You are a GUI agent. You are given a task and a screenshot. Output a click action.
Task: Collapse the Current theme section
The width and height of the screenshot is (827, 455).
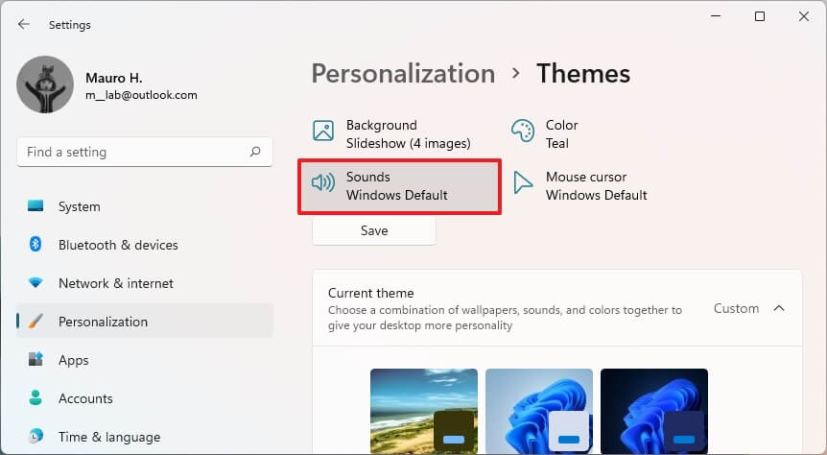click(778, 308)
